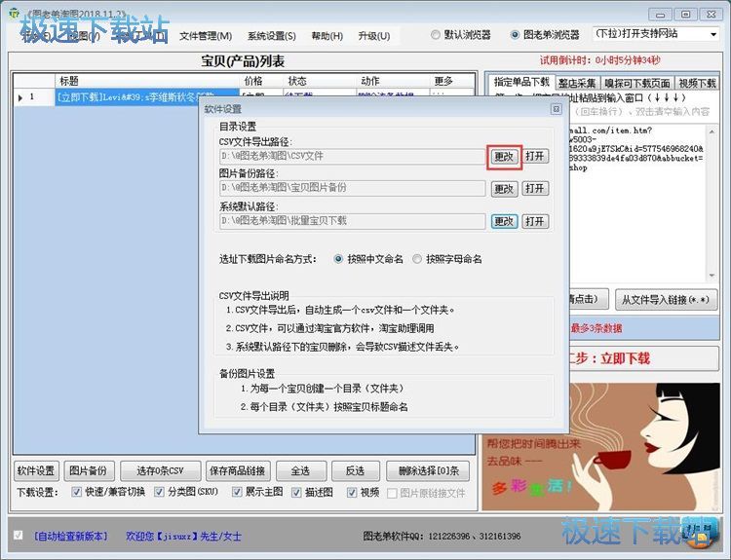This screenshot has width=731, height=560.
Task: Click 从文件导入链接(*.*) button
Action: point(666,300)
